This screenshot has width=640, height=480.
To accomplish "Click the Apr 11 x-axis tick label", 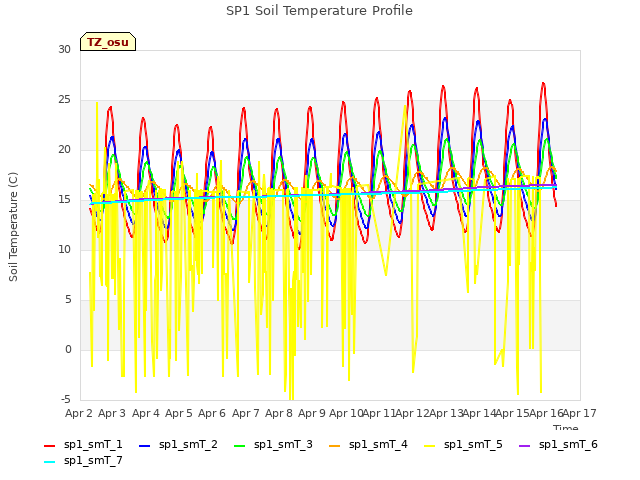I will tap(379, 413).
